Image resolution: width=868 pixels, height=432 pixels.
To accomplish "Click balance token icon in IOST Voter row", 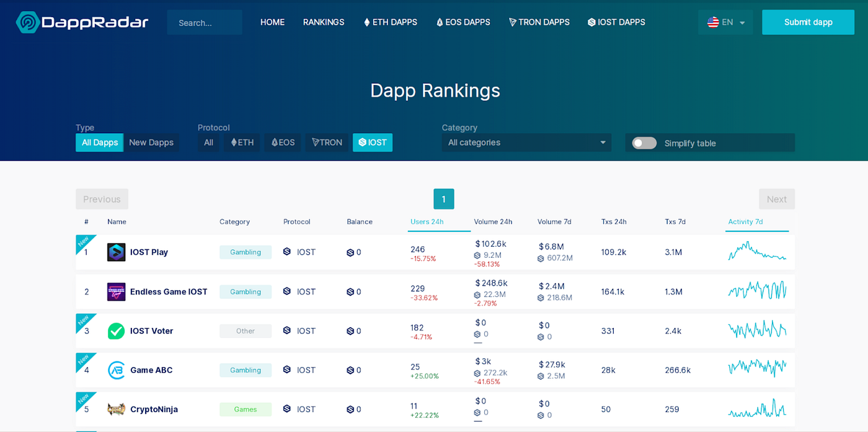I will tap(350, 331).
